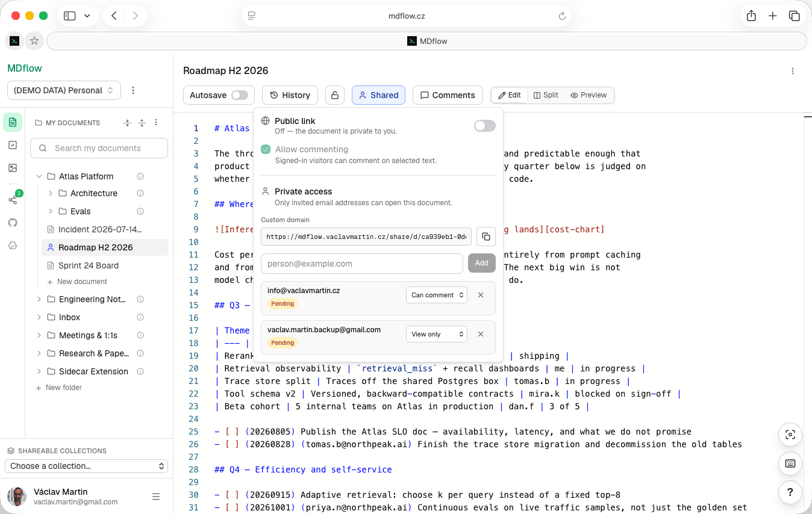The image size is (812, 514).
Task: Switch to Edit view mode
Action: tap(510, 95)
